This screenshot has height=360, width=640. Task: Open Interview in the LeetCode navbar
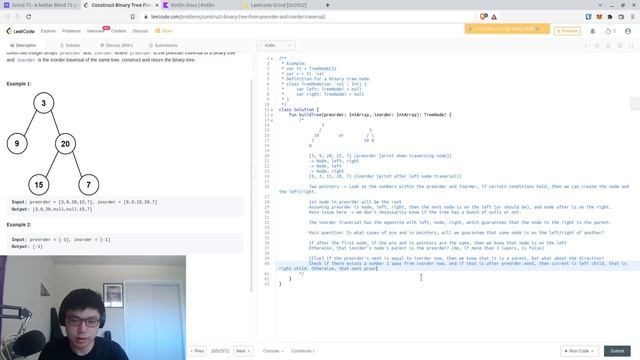[96, 31]
